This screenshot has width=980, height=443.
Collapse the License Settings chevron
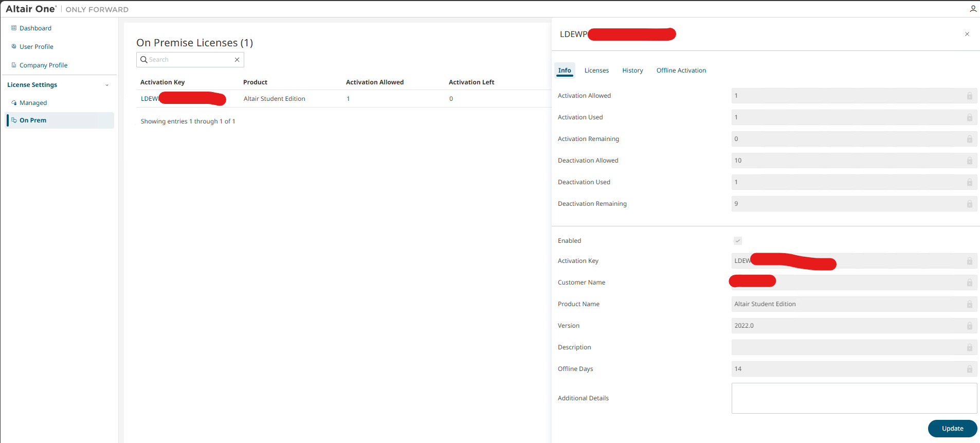click(107, 85)
